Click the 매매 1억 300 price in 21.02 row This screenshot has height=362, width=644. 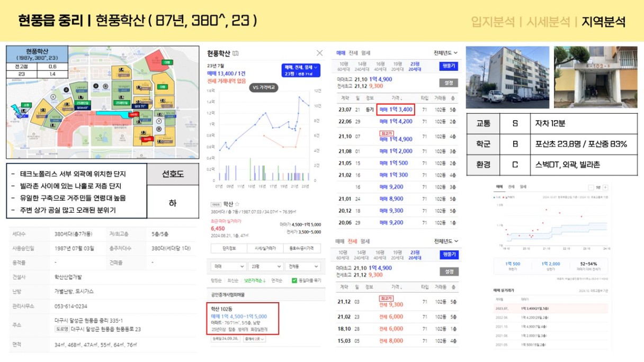393,175
